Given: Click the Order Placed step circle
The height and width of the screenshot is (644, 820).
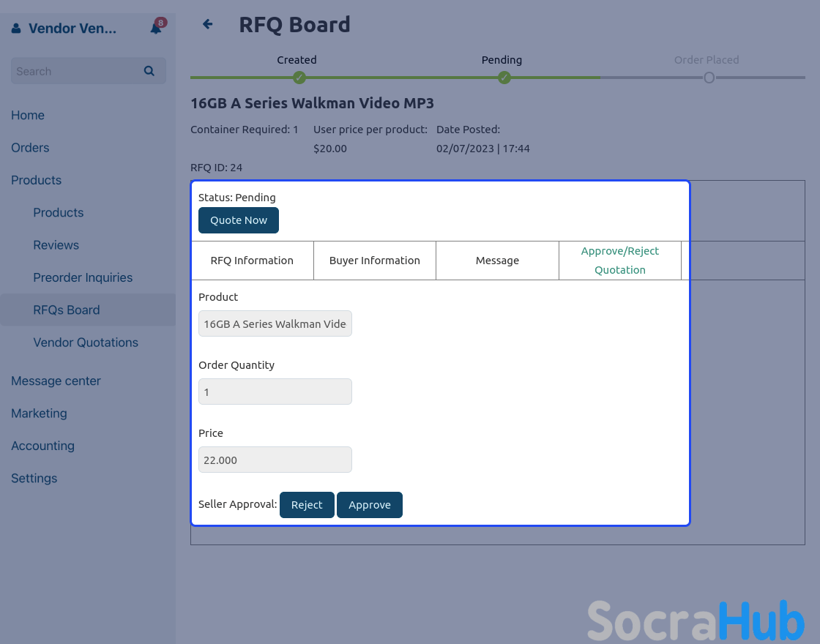Looking at the screenshot, I should click(x=709, y=78).
